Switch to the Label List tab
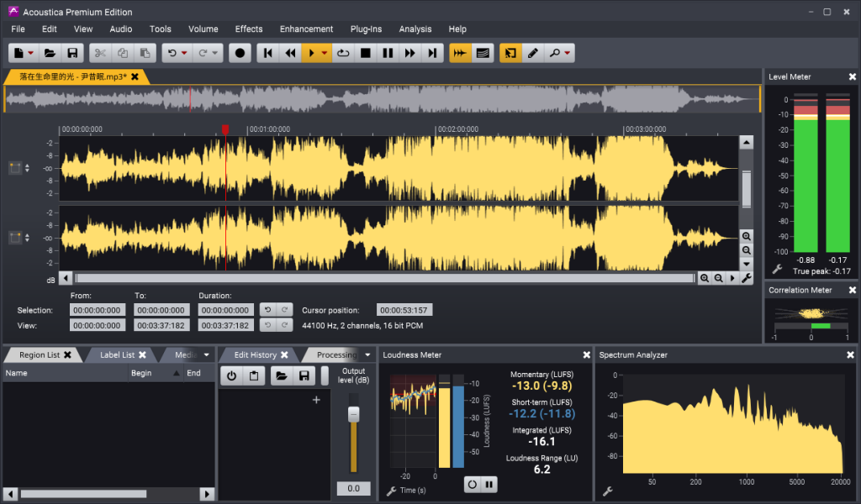This screenshot has height=504, width=861. click(117, 354)
